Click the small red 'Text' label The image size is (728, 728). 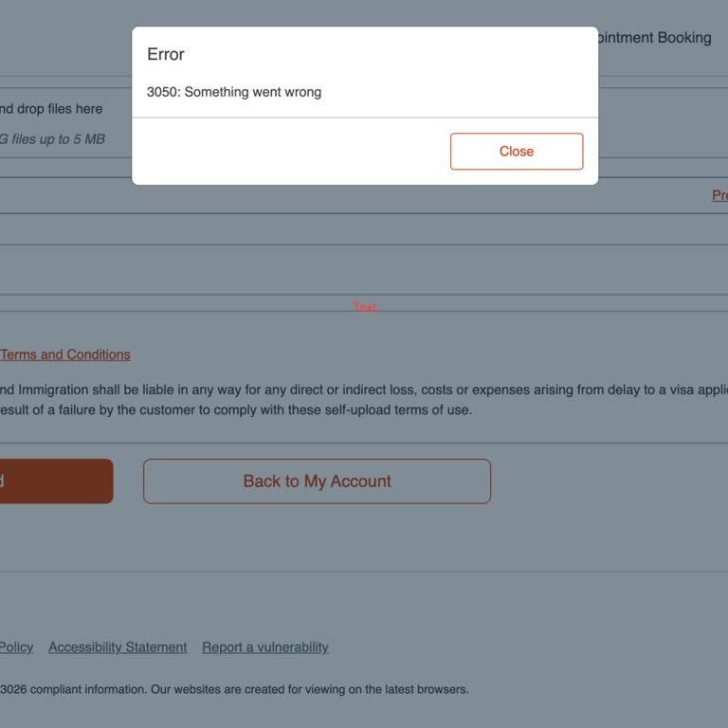[x=365, y=307]
